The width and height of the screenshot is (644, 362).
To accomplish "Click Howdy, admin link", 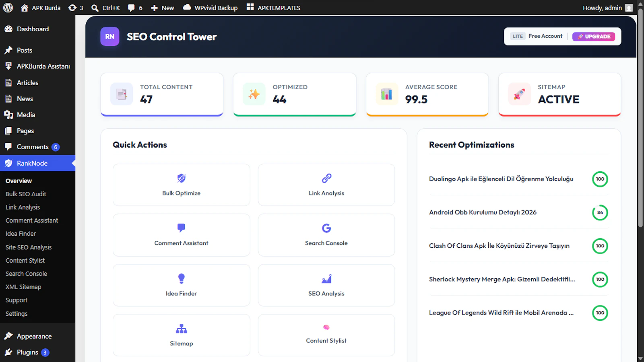I will (602, 8).
